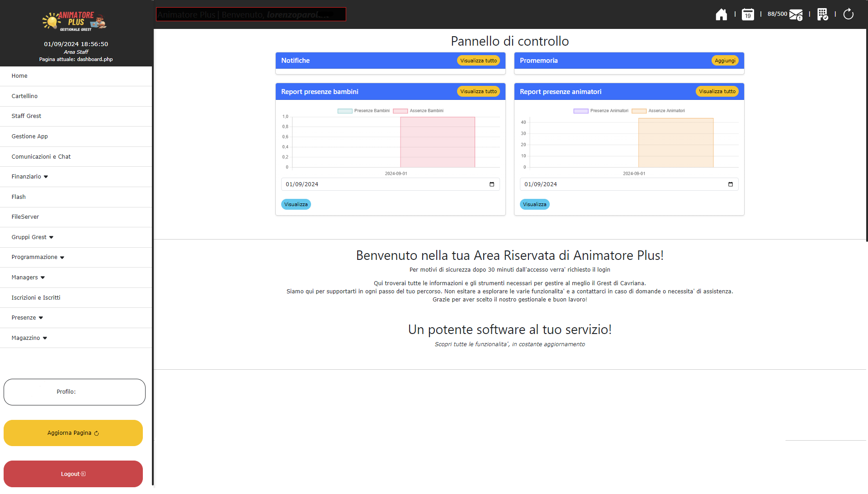Image resolution: width=868 pixels, height=494 pixels.
Task: Open date picker icon in bambini report
Action: [x=492, y=184]
